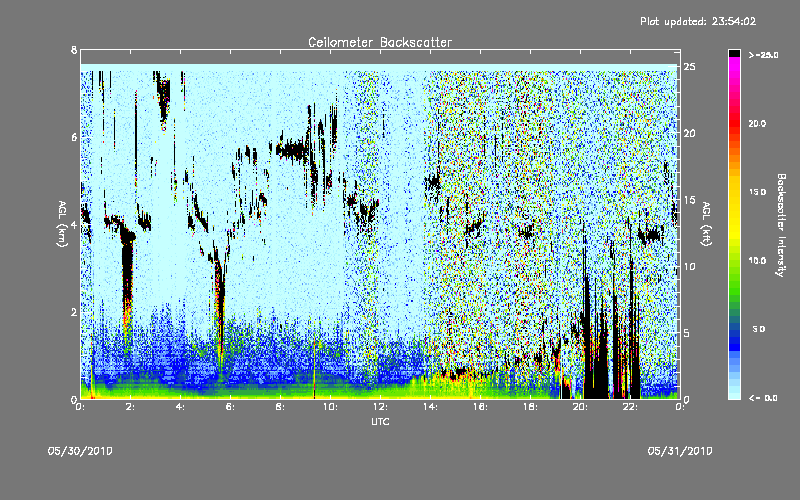
Task: Select the '8:' UTC hour tick label
Action: [x=280, y=407]
